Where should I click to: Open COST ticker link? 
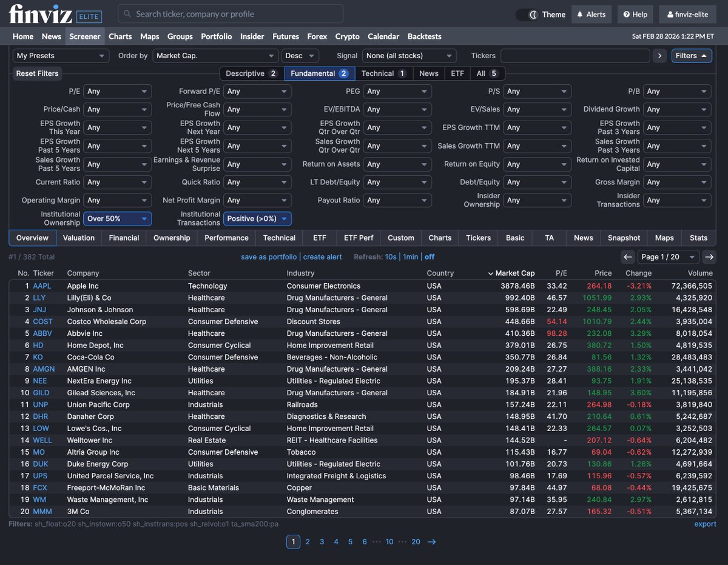coord(42,322)
